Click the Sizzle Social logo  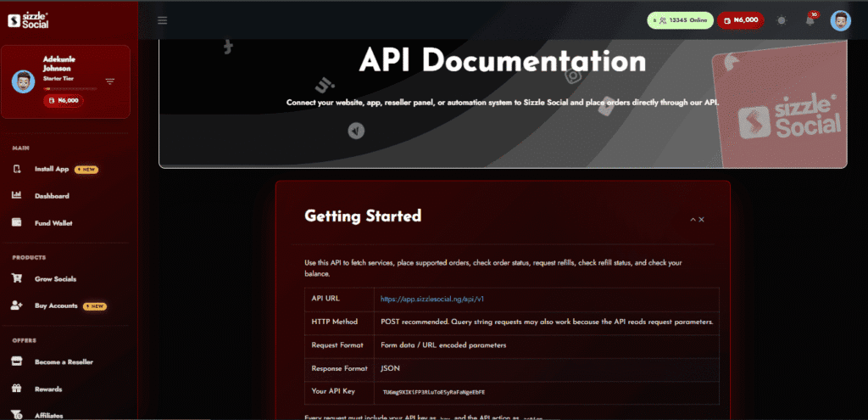(29, 20)
